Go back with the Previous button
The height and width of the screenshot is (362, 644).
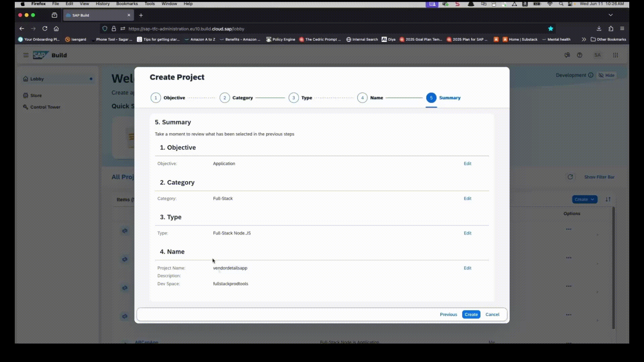[x=448, y=314]
